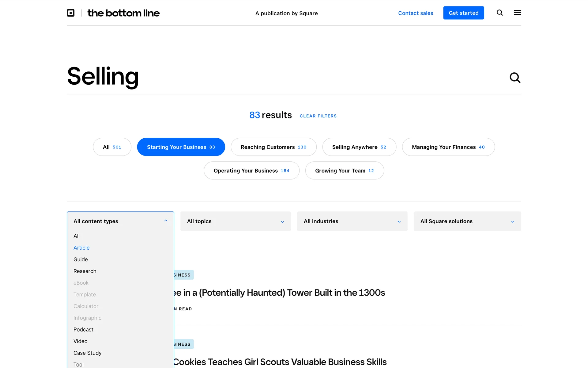Screen dimensions: 588x368
Task: Switch to Managing Your Finances category
Action: pos(448,147)
